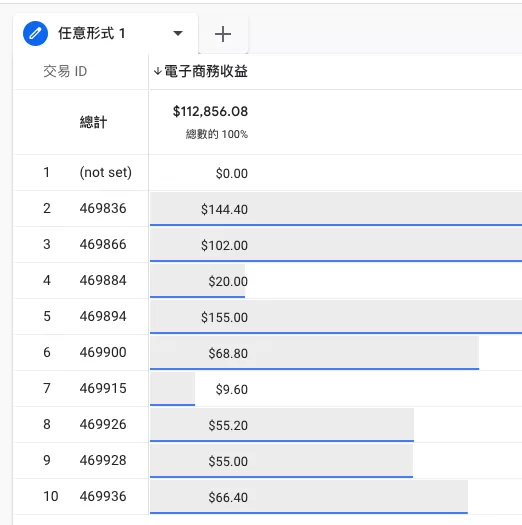Click the $66.40 revenue cell
Screen dimensions: 522x525
228,498
